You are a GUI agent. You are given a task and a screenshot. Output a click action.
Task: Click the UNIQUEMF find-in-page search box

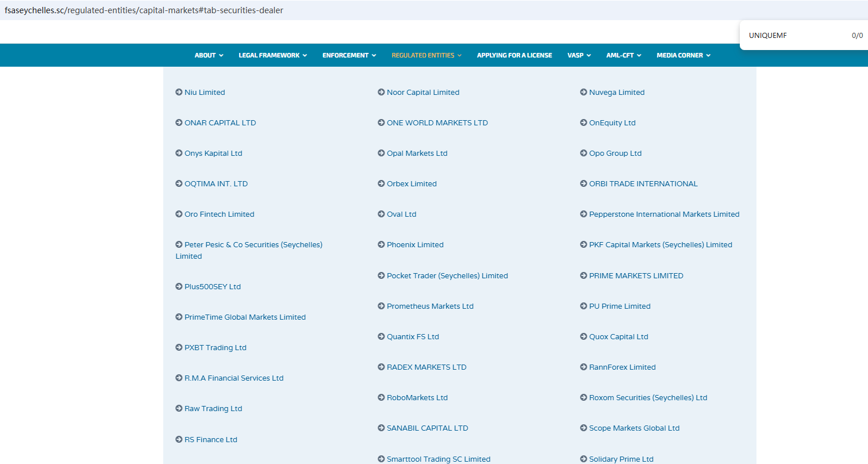coord(793,35)
